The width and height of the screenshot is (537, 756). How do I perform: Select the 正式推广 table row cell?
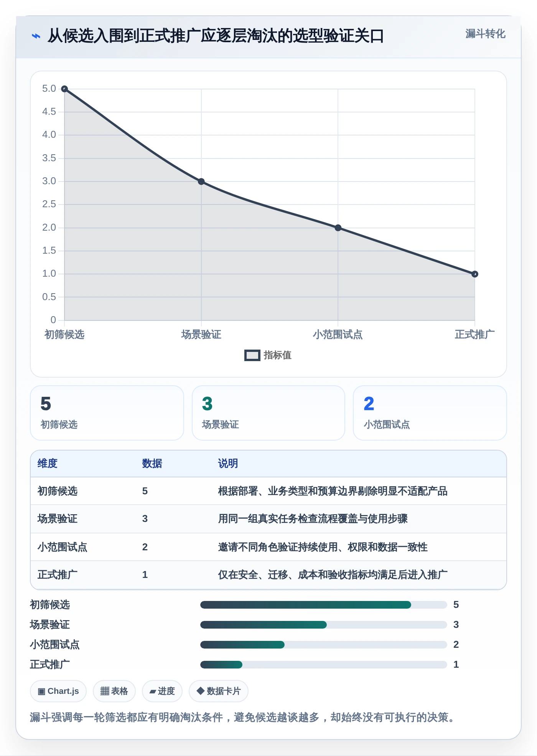(58, 575)
